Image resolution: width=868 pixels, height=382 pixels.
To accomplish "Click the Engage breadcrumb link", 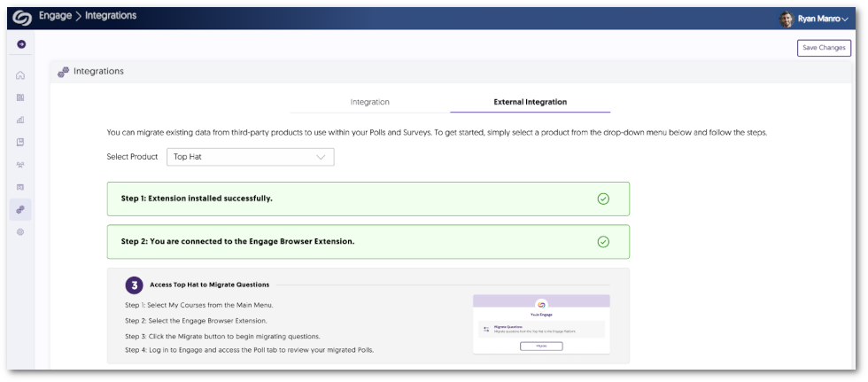I will 55,16.
